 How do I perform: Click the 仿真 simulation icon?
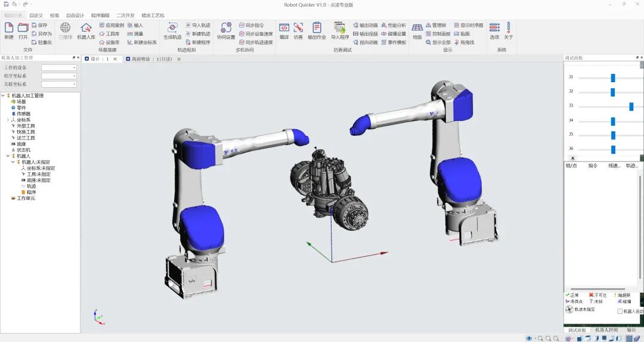[298, 27]
